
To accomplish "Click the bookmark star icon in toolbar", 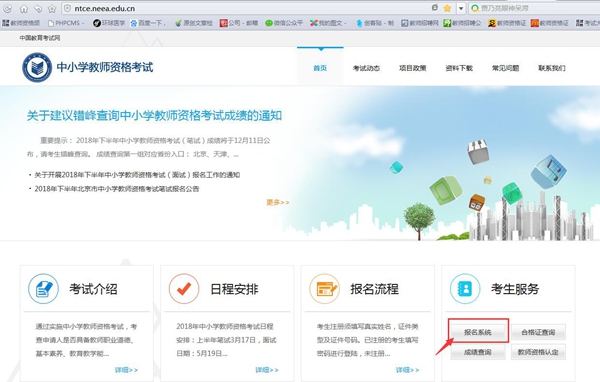I will point(52,8).
